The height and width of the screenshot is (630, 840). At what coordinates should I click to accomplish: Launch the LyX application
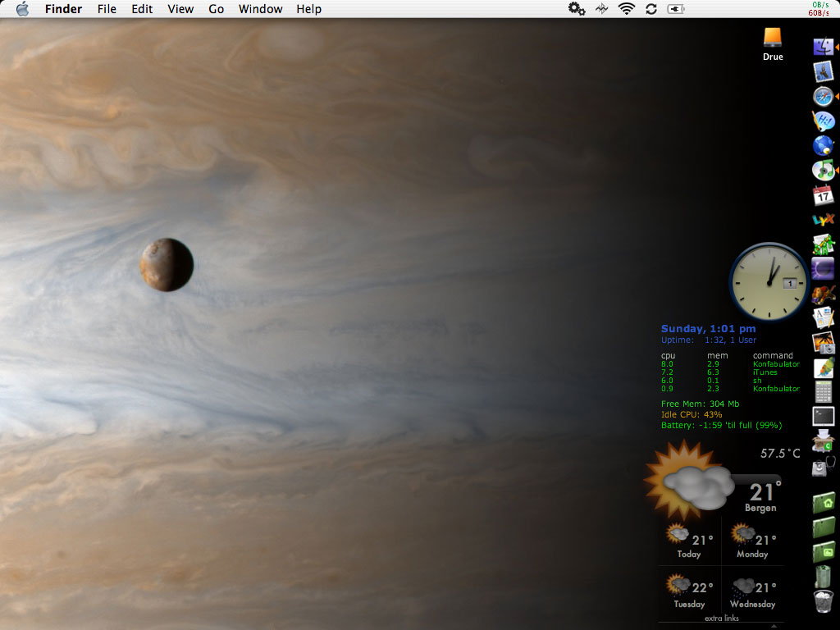823,220
